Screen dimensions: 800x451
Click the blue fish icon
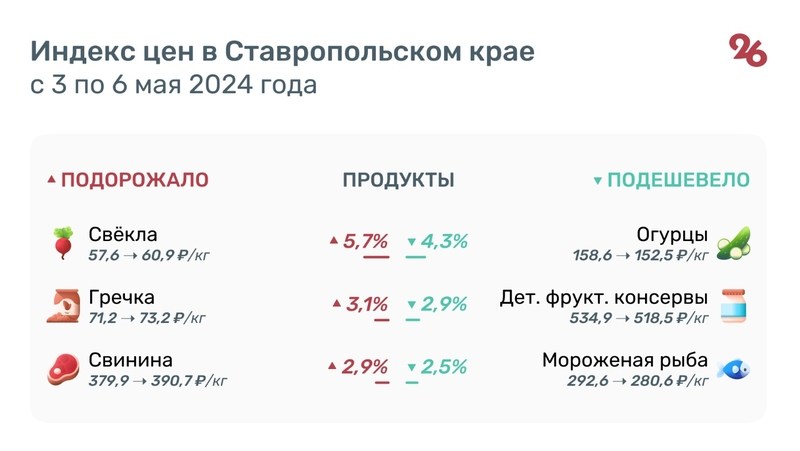point(734,369)
